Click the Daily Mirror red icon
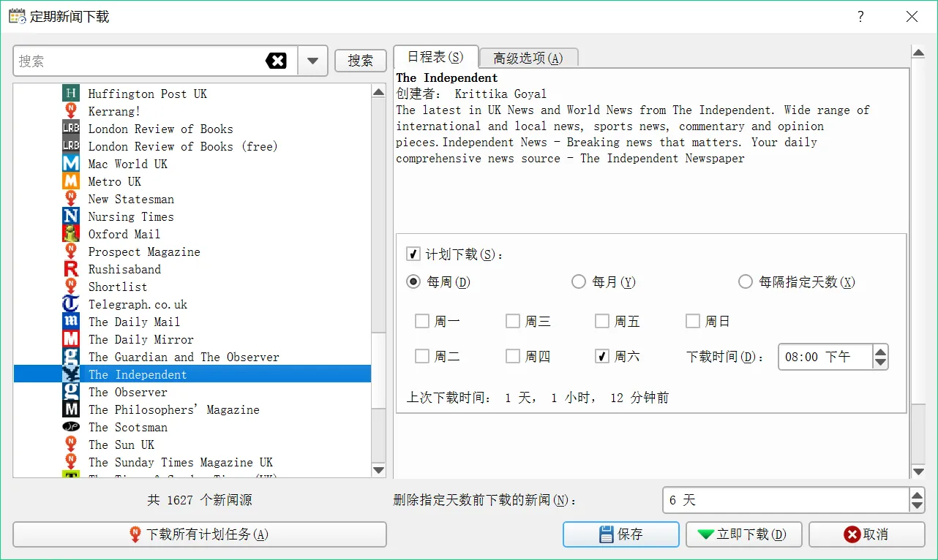Screen dimensions: 938x560 click(x=71, y=339)
